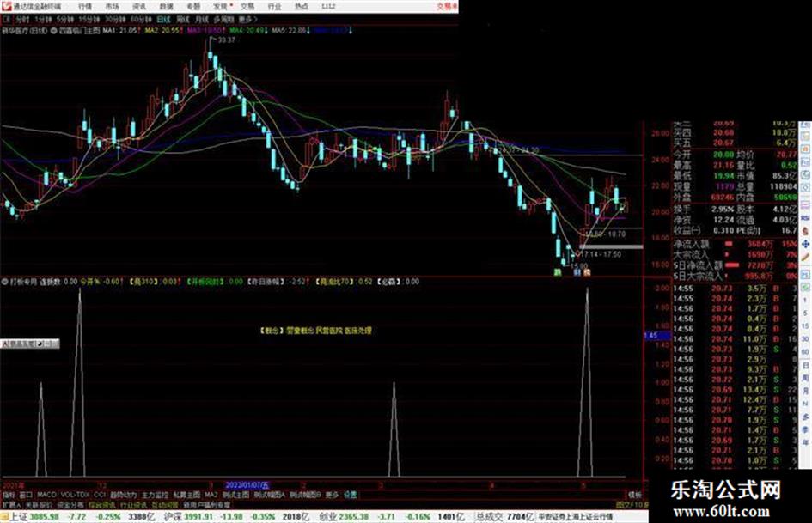This screenshot has height=523, width=812.
Task: Open the 模板 template button
Action: pos(635,495)
